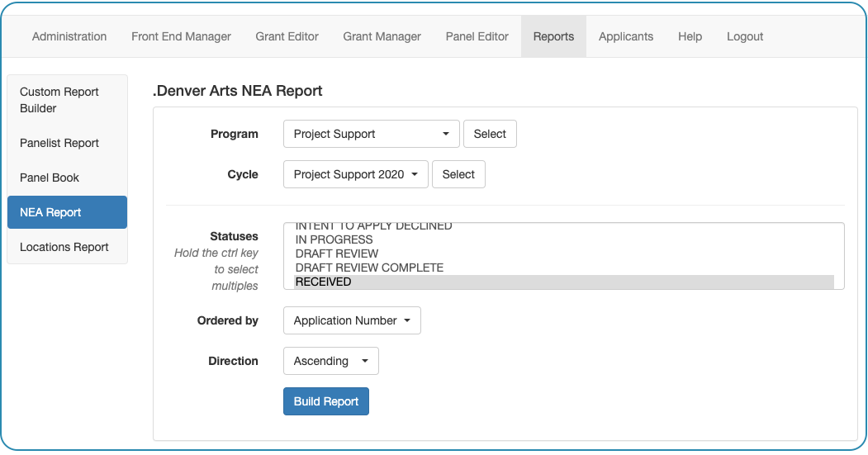Click the Build Report button
The height and width of the screenshot is (455, 868).
pyautogui.click(x=326, y=401)
